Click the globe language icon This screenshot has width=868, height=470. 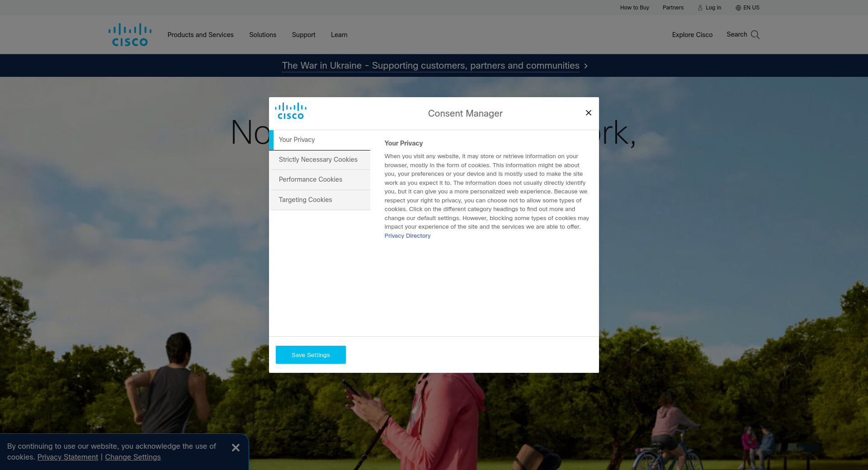pyautogui.click(x=738, y=8)
